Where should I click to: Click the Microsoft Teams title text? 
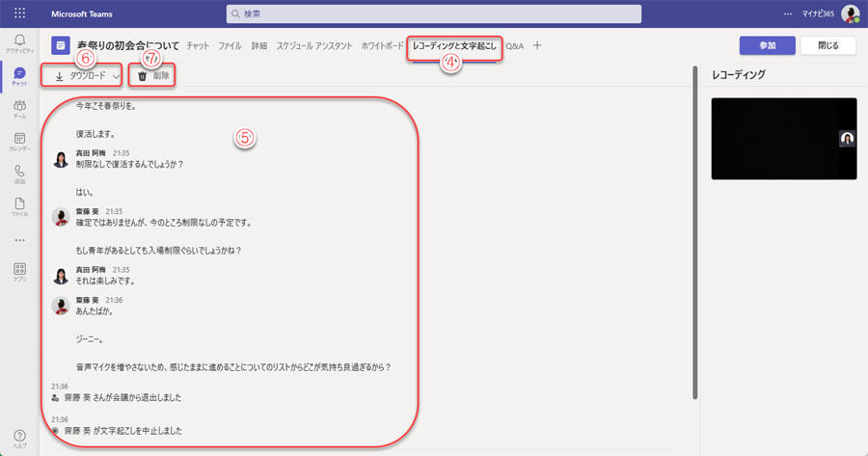click(81, 13)
